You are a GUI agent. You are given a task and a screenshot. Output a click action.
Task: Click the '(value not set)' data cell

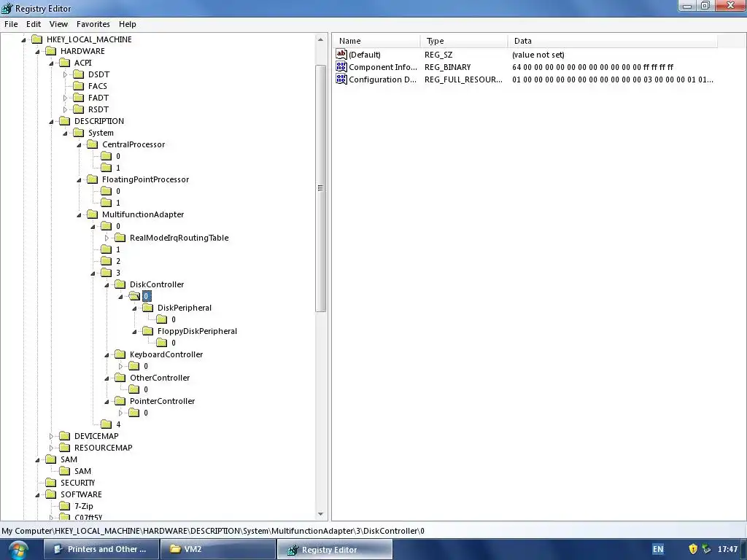pos(538,55)
